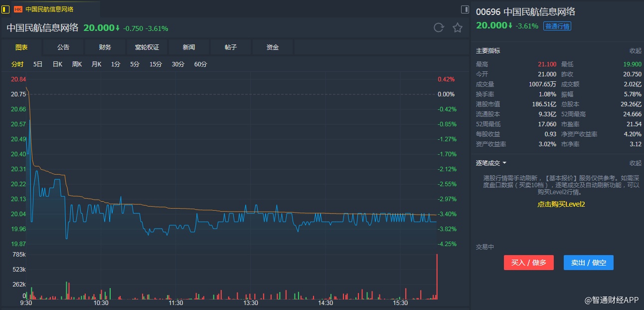644x310 pixels.
Task: Collapse the 主要指标 section
Action: coord(636,51)
